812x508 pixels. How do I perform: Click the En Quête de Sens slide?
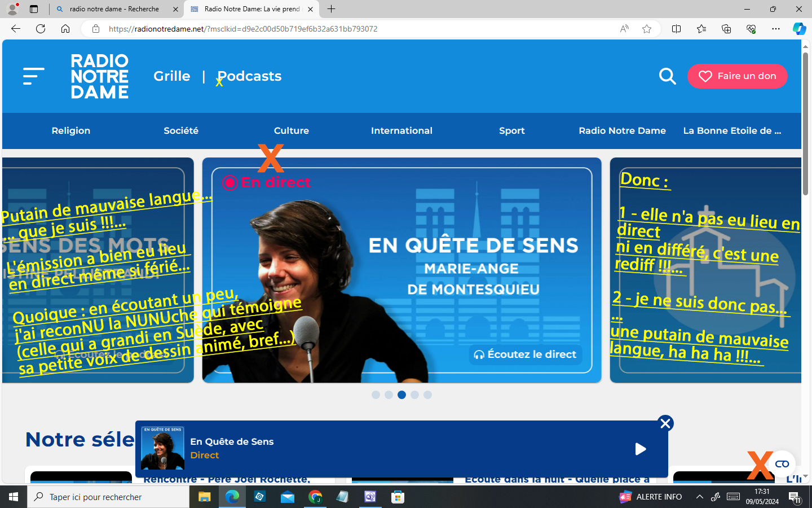[401, 270]
